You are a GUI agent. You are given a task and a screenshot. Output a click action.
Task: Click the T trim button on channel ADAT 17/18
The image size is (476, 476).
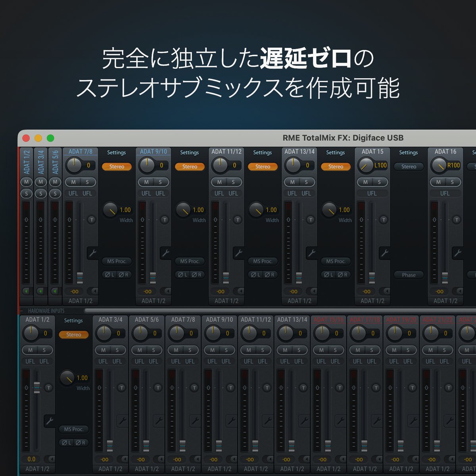point(376,388)
